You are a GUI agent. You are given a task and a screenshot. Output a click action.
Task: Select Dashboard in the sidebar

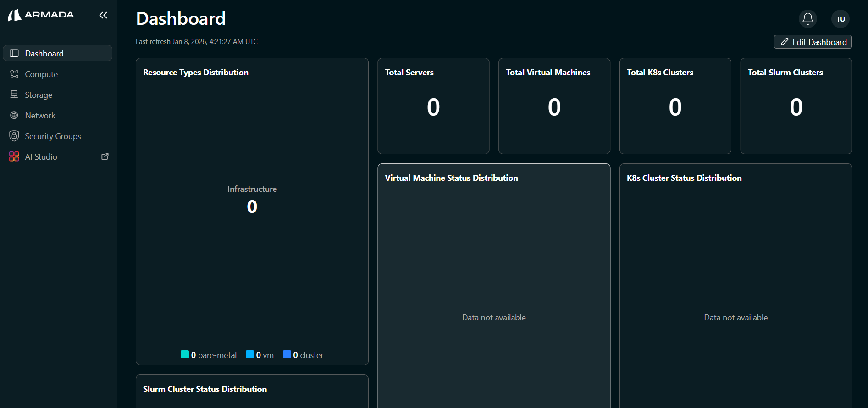coord(44,53)
